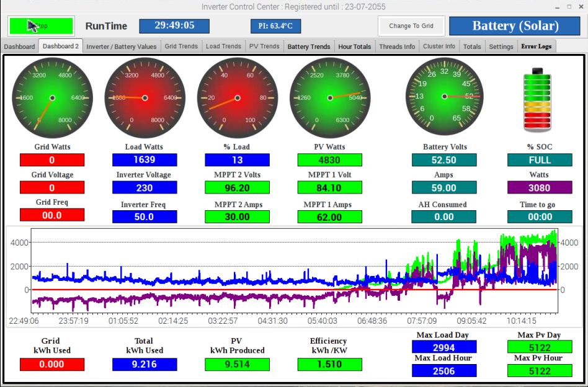This screenshot has height=387, width=588.
Task: Open the Hour Totals tab
Action: tap(355, 47)
